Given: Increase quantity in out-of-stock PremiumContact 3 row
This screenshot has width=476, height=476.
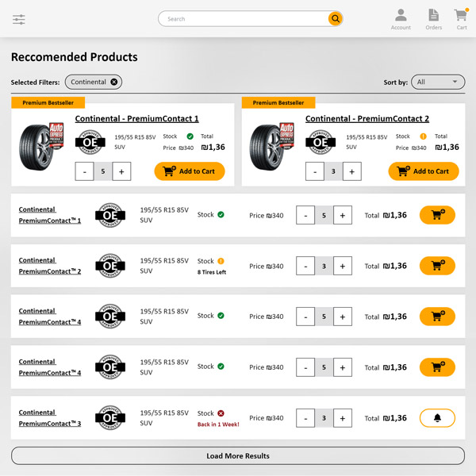Looking at the screenshot, I should pyautogui.click(x=343, y=418).
